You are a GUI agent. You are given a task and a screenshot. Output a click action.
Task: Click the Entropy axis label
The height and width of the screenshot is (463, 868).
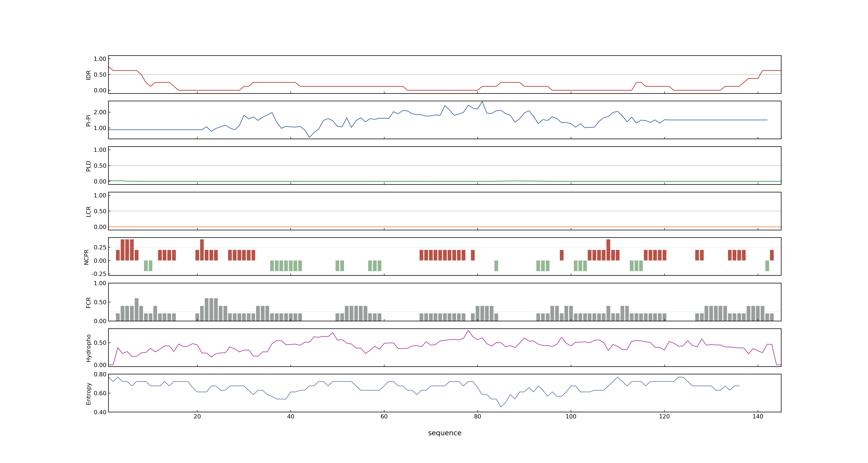coord(89,394)
